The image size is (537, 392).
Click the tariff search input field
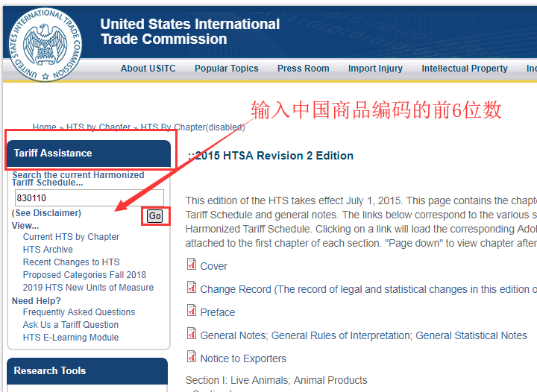click(89, 198)
